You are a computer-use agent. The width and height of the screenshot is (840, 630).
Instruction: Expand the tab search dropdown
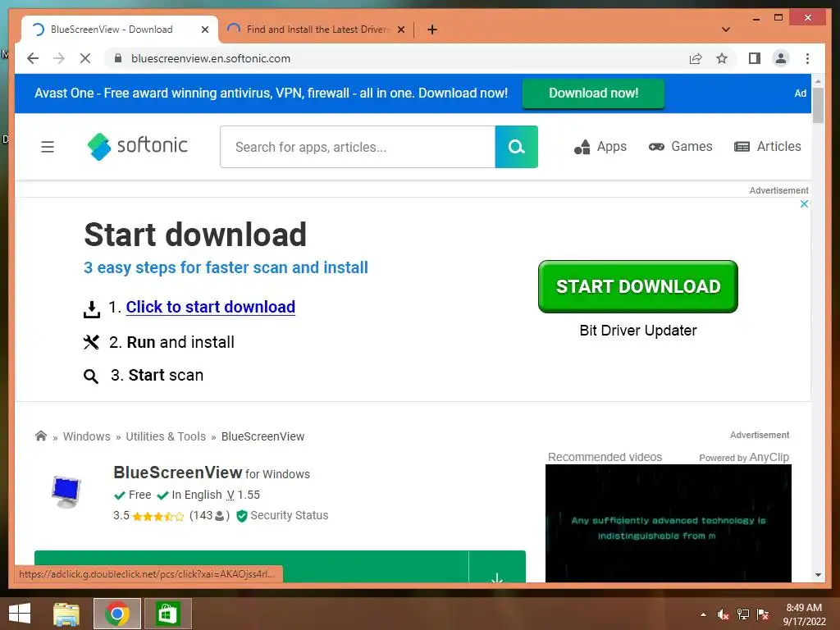pyautogui.click(x=726, y=30)
